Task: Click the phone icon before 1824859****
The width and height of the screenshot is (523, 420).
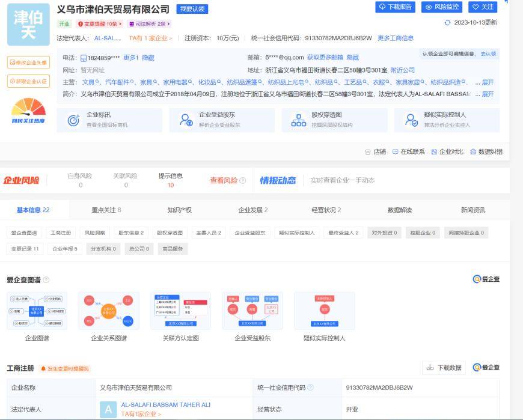Action: pos(84,58)
